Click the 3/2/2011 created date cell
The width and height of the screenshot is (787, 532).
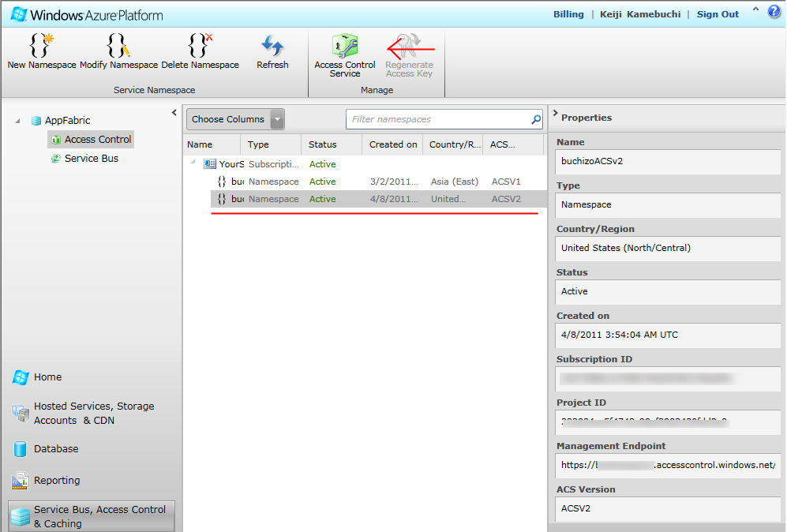(394, 182)
